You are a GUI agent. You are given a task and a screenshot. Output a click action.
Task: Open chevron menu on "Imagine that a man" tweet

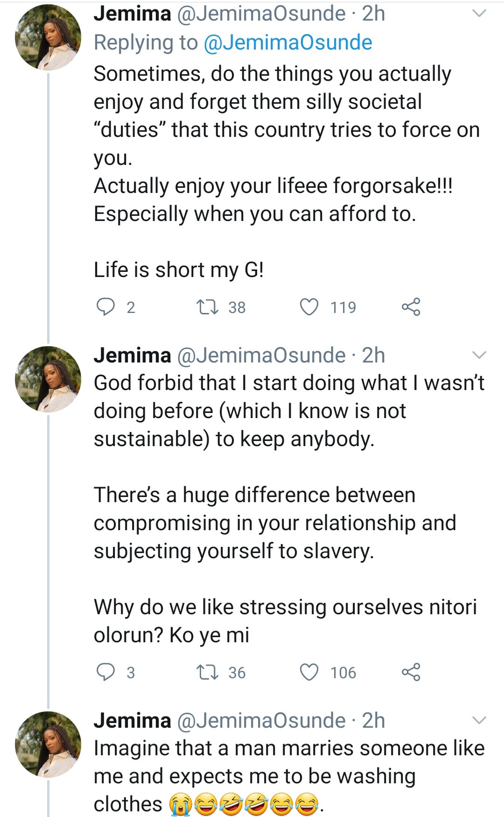click(x=479, y=720)
